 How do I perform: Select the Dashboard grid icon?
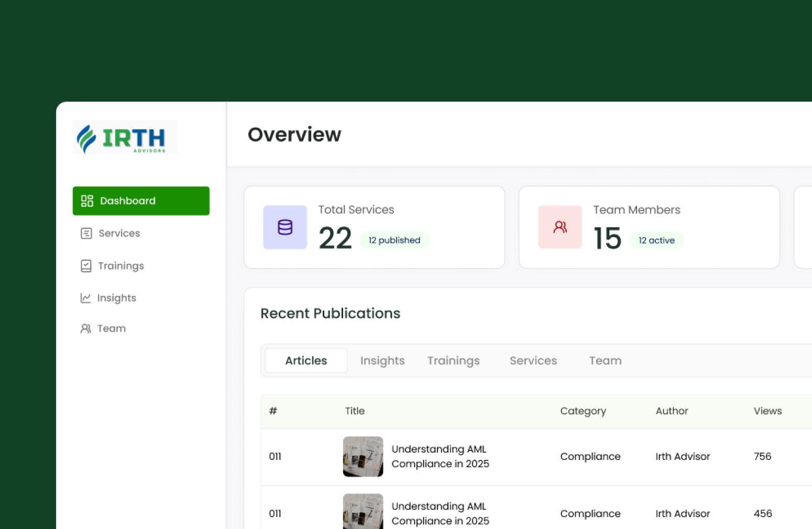coord(86,201)
